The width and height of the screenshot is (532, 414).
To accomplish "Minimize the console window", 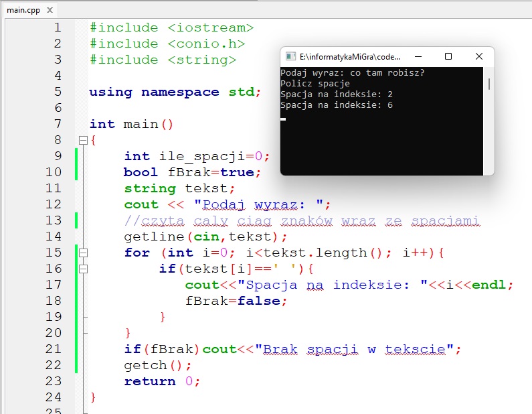I will click(418, 56).
